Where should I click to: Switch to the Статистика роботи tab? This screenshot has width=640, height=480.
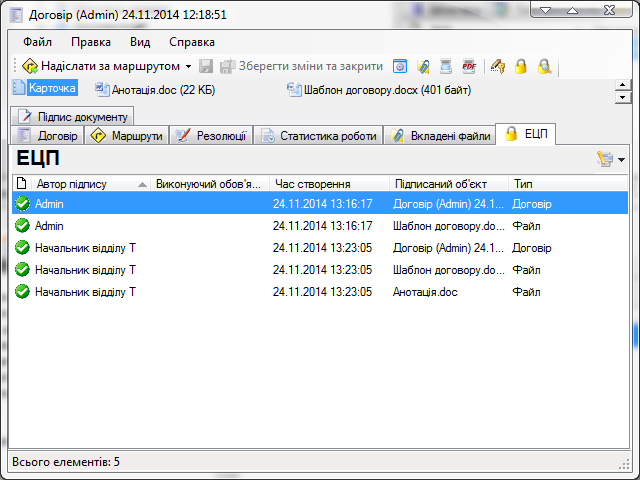pos(318,136)
